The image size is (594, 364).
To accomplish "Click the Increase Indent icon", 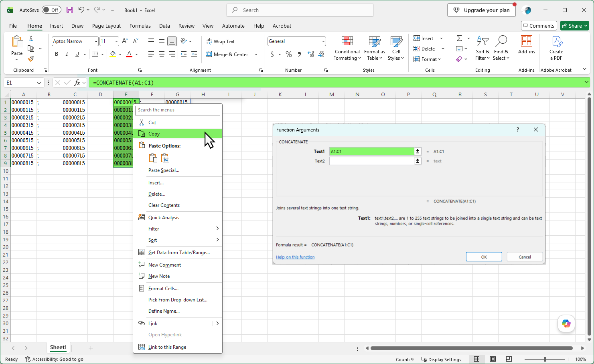I will pos(194,54).
